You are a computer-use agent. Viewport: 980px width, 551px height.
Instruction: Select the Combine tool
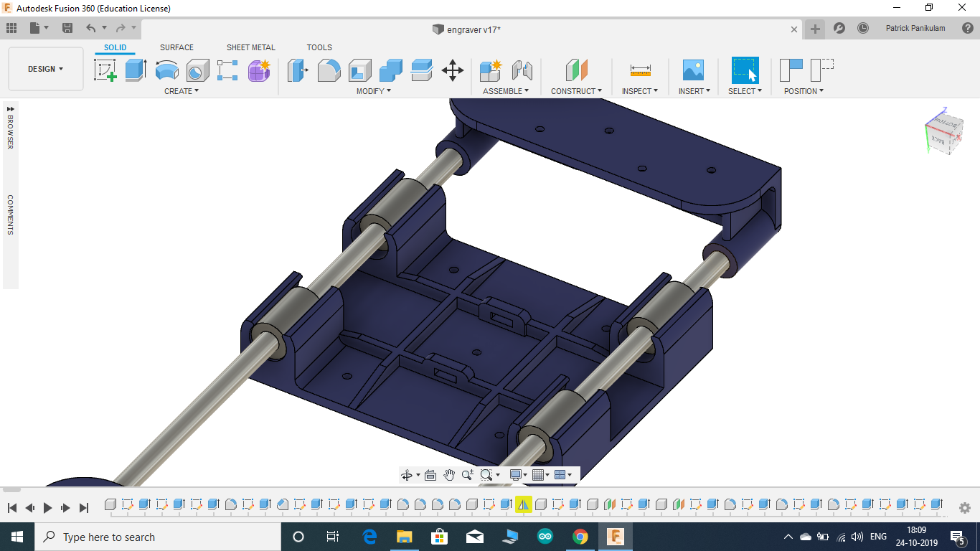(x=390, y=70)
